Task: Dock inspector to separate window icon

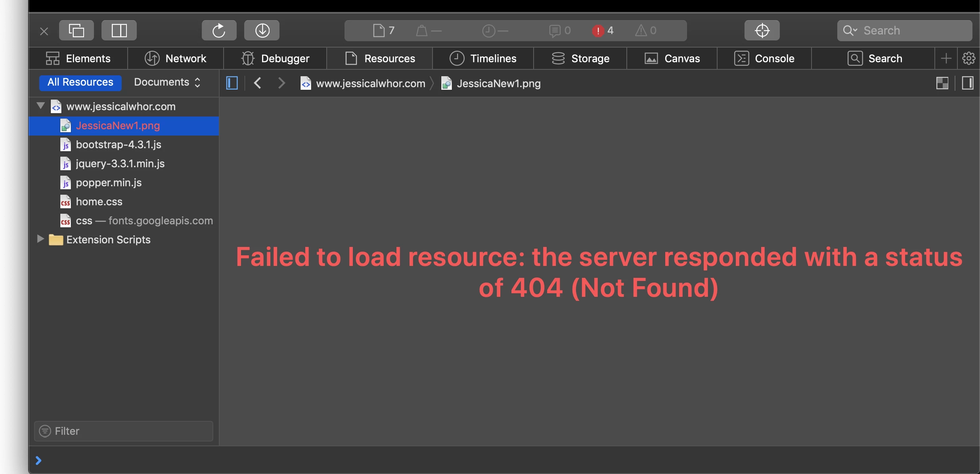Action: point(77,31)
